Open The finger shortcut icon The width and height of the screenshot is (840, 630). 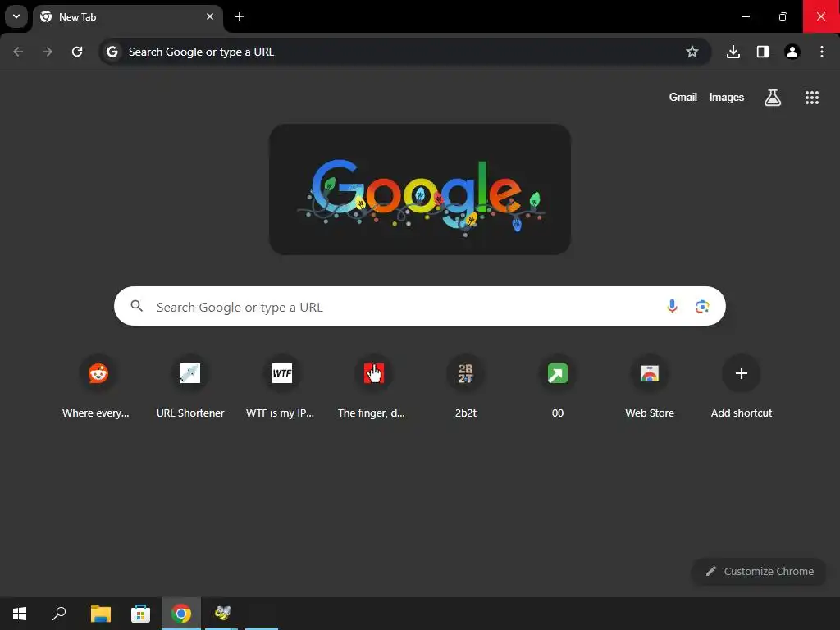(374, 373)
